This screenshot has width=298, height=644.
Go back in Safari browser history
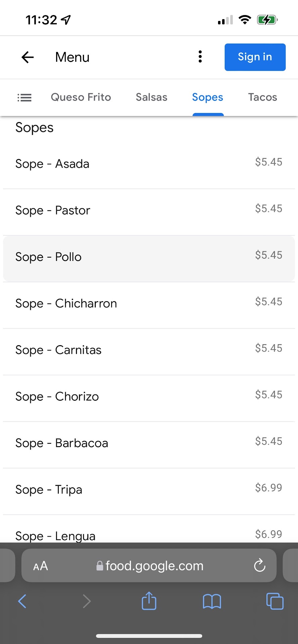(22, 601)
